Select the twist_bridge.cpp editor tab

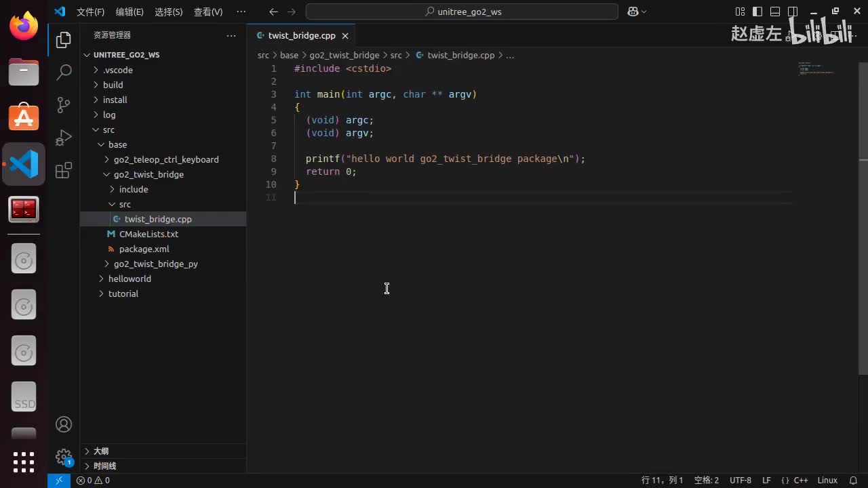tap(302, 36)
